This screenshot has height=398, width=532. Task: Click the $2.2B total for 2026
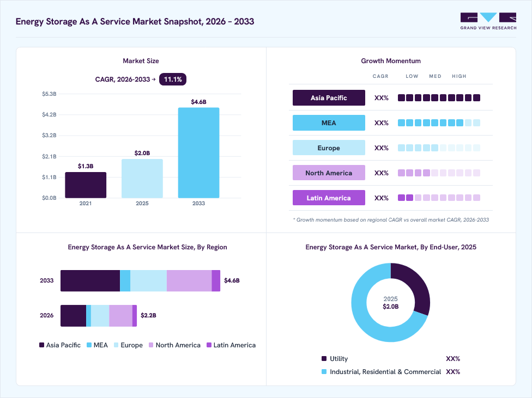click(149, 315)
